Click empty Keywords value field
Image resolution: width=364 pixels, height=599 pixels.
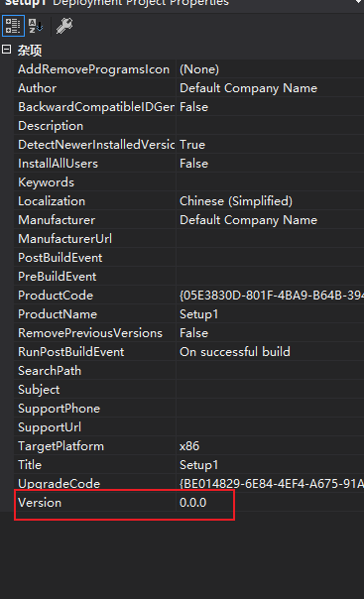(x=270, y=182)
